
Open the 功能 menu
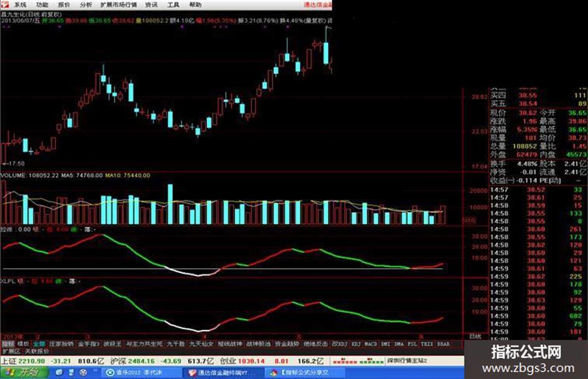click(42, 4)
